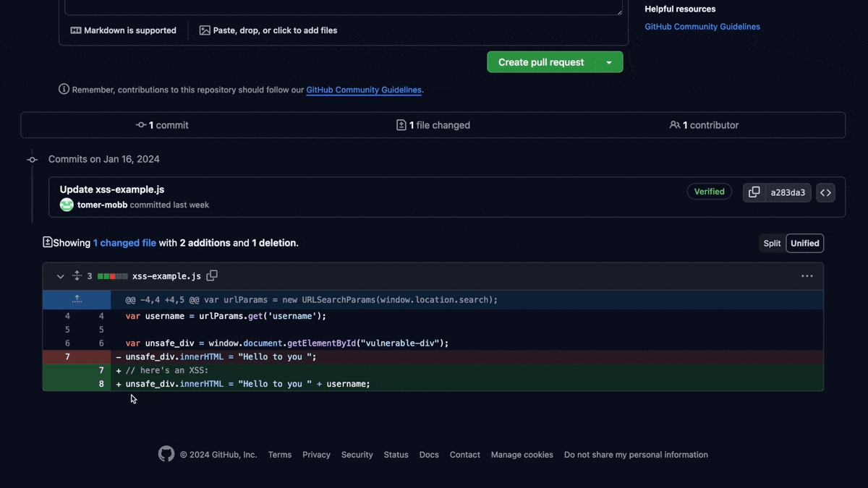Click the info icon about community guidelines
The width and height of the screenshot is (868, 488).
tap(64, 89)
